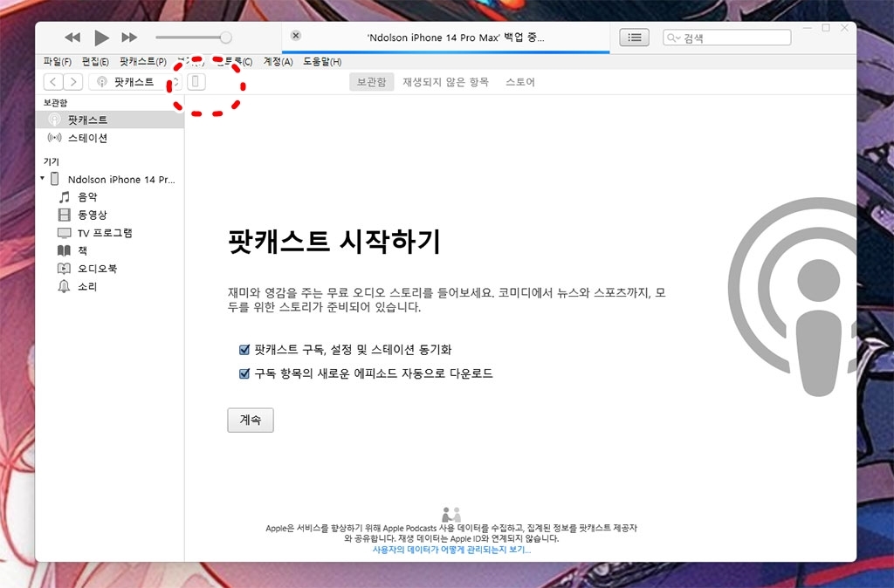Open 책 under the device

coord(82,250)
